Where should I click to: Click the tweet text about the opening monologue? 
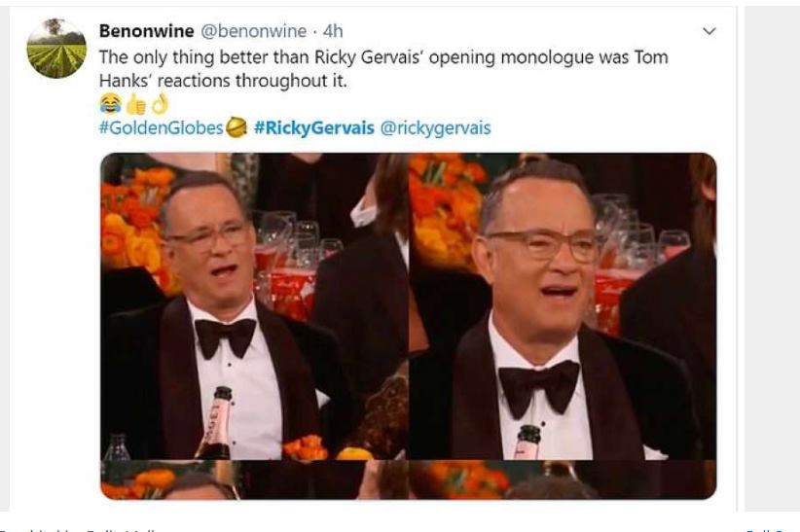click(383, 68)
